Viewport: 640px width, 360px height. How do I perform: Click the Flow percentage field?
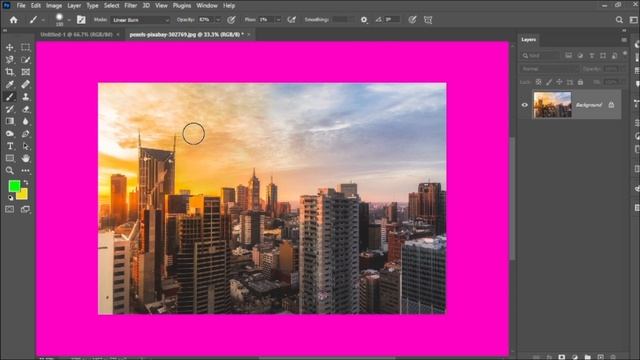(x=267, y=20)
